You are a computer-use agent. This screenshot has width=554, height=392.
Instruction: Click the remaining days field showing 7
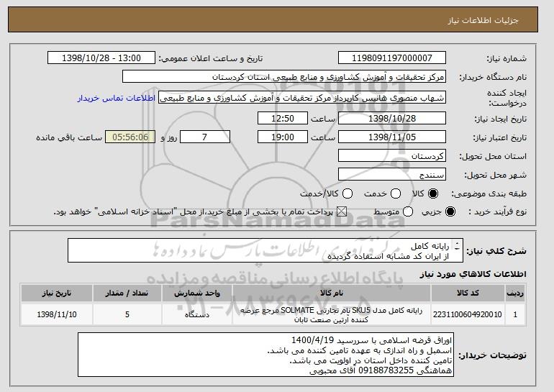[205, 137]
